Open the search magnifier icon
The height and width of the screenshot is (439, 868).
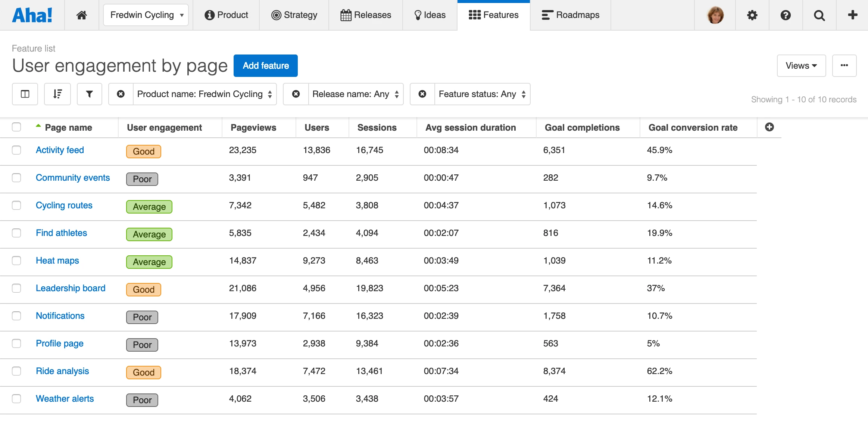click(x=819, y=15)
